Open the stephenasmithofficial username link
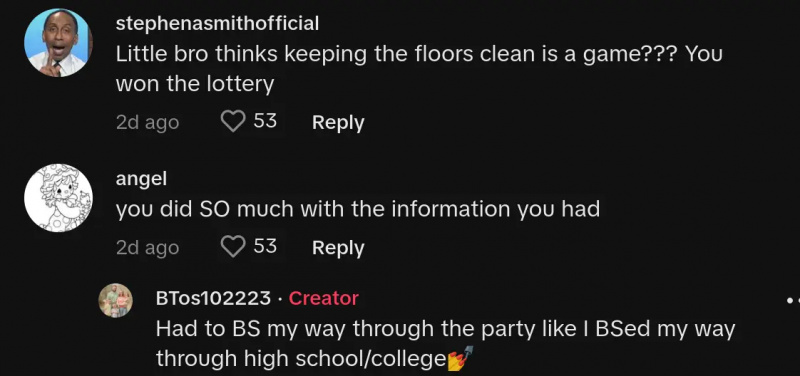Screen dimensions: 800x376 pyautogui.click(x=217, y=23)
